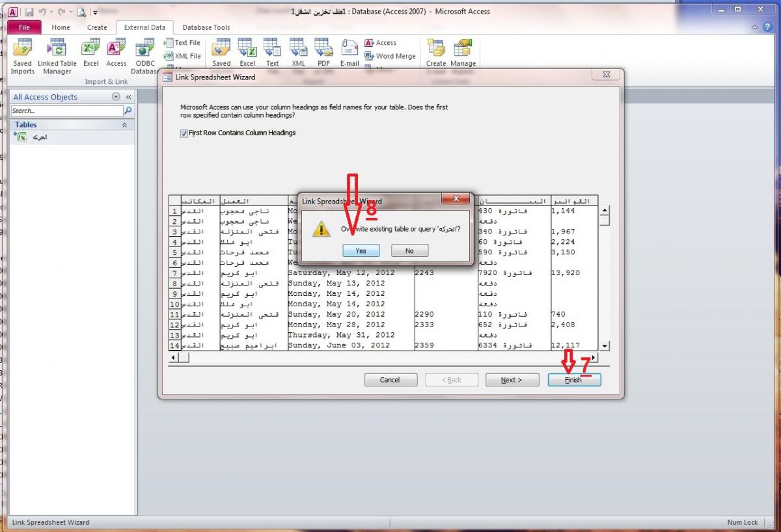Collapse the navigation pane with the chevron
The height and width of the screenshot is (532, 781).
click(x=128, y=97)
